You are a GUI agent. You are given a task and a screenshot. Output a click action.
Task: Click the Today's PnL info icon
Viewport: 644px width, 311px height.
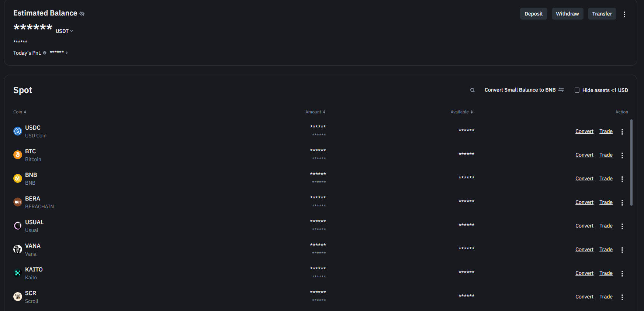coord(45,53)
